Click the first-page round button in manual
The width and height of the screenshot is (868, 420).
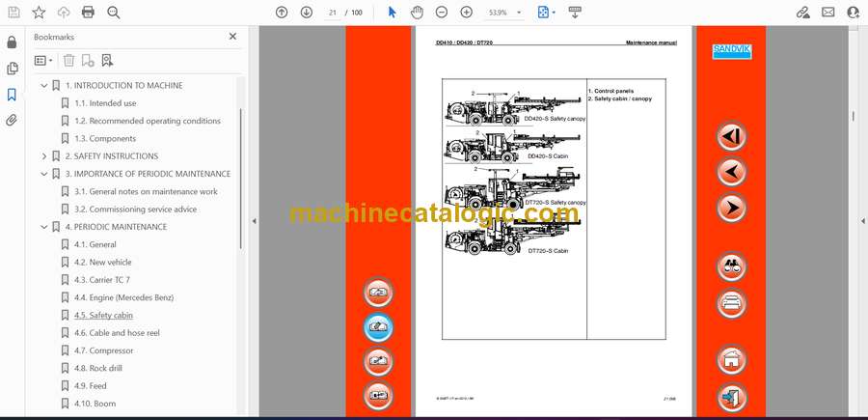pyautogui.click(x=731, y=136)
